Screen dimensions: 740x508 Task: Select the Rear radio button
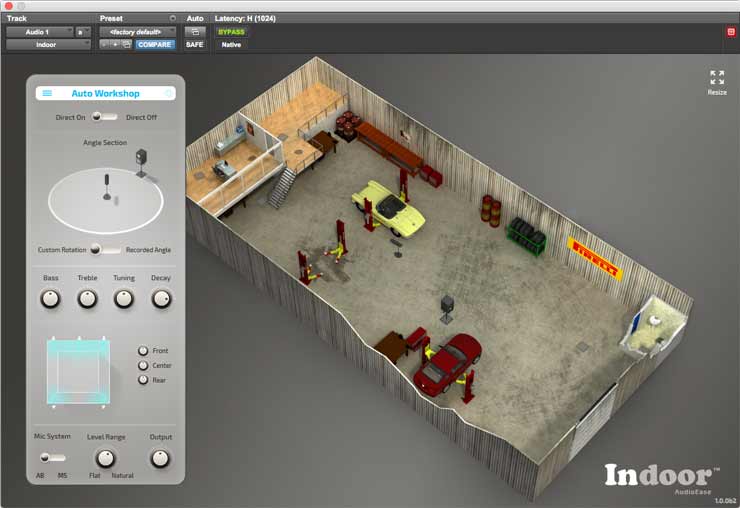point(143,380)
